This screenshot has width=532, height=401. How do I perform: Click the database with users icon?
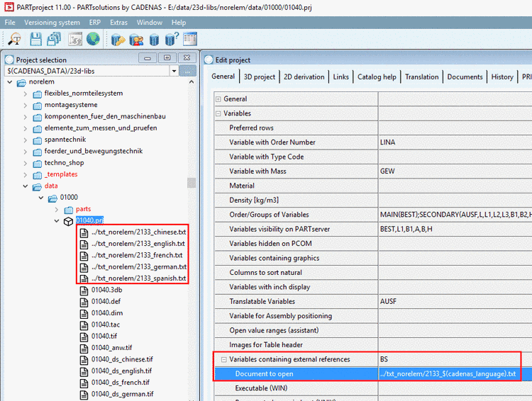136,39
